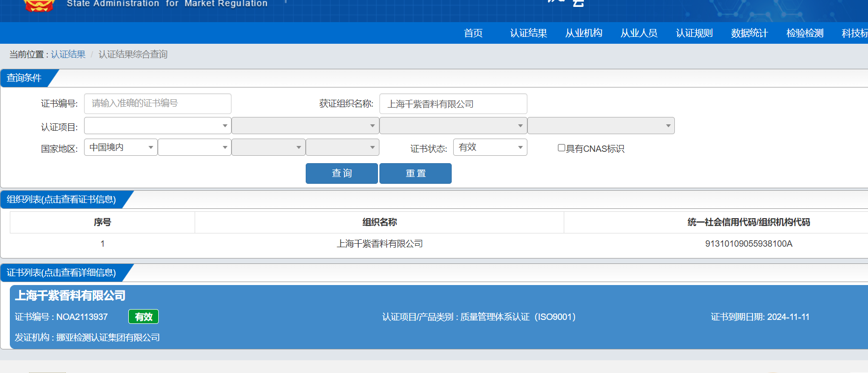Click the 证书列表 section header tab
Screen dimensions: 868x373
[61, 273]
